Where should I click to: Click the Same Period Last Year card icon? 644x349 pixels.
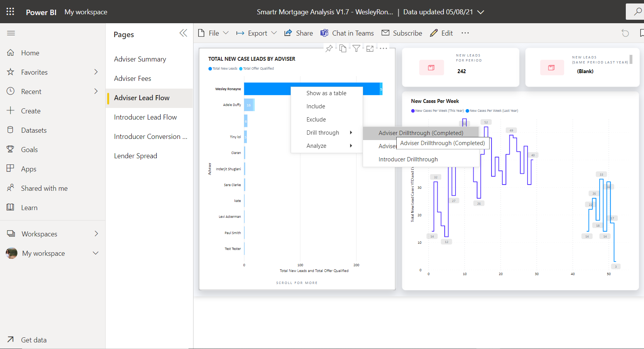[552, 68]
